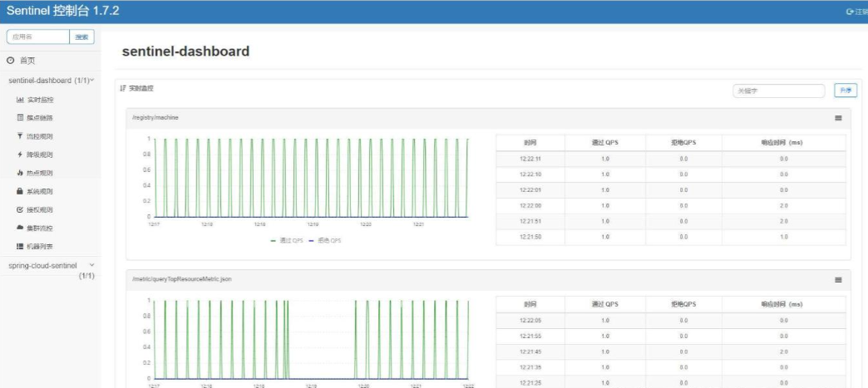
Task: Click the (1/1) count under spring-cloud-sentinel
Action: (86, 276)
